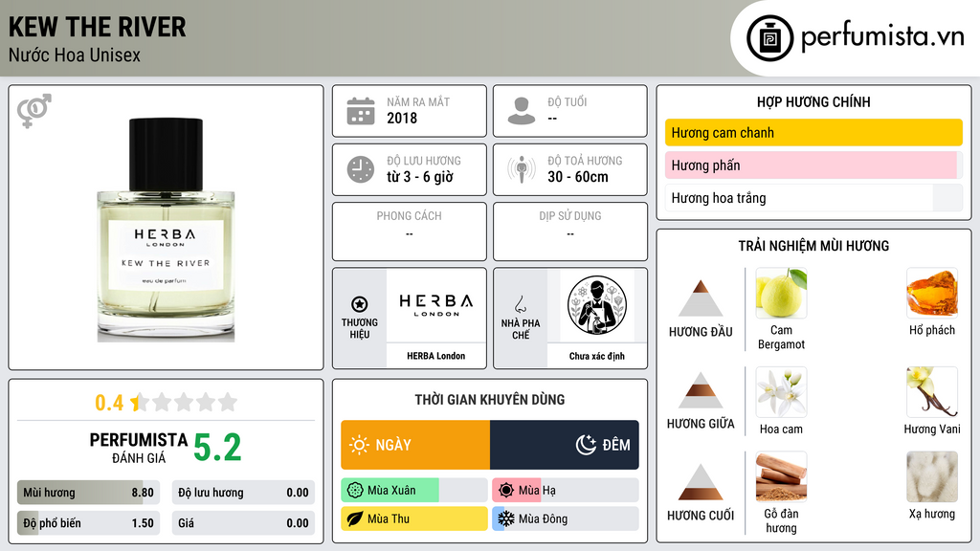Click the Hương đầu pyramid icon
980x551 pixels.
(x=701, y=298)
